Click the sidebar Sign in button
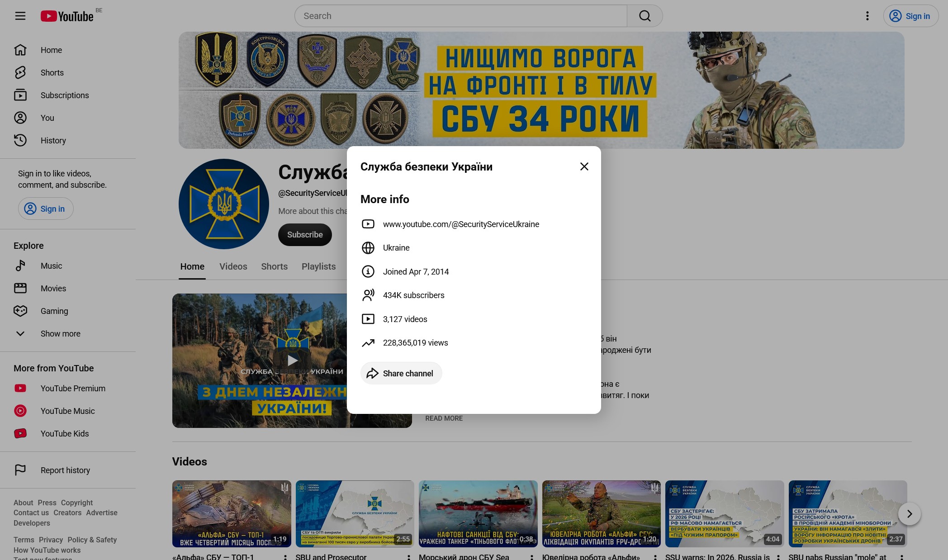This screenshot has height=560, width=948. tap(46, 209)
